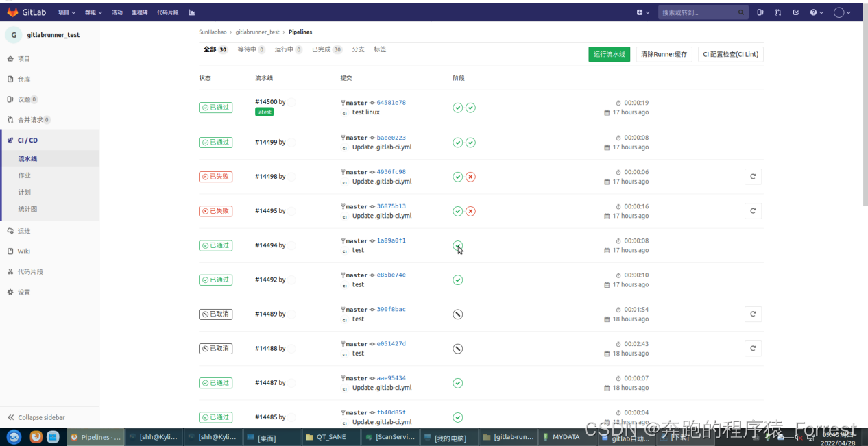Image resolution: width=868 pixels, height=446 pixels.
Task: Retry pipeline #14488 with the retry button
Action: click(x=753, y=349)
